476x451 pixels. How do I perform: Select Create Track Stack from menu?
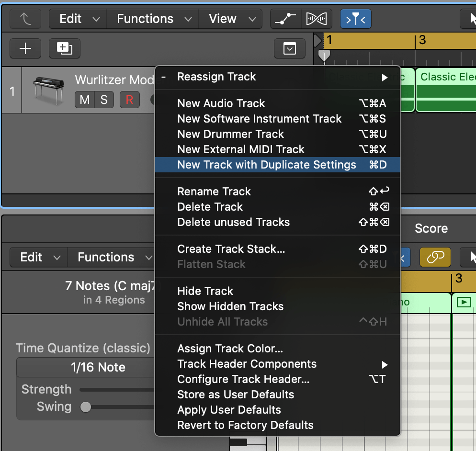(x=231, y=249)
